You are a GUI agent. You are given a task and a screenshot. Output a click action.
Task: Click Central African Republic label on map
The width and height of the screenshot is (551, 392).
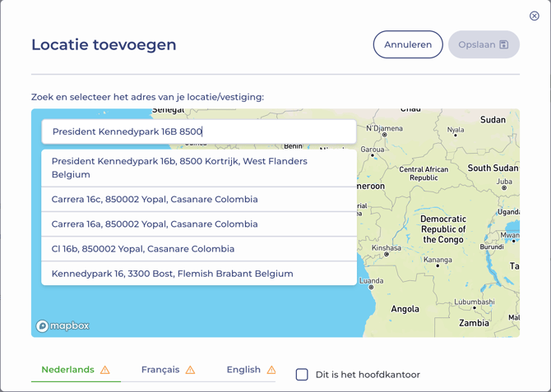coord(424,173)
